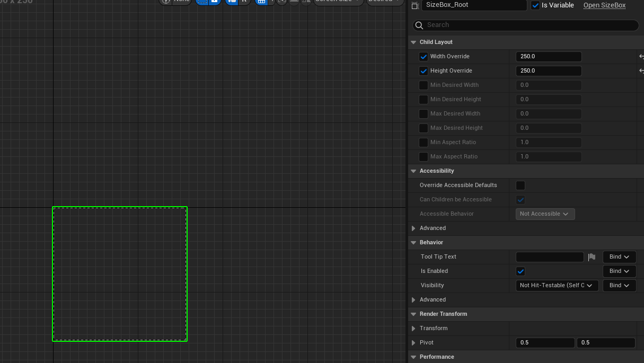Image resolution: width=644 pixels, height=363 pixels.
Task: Enable the Min Desired Height checkbox
Action: 424,100
